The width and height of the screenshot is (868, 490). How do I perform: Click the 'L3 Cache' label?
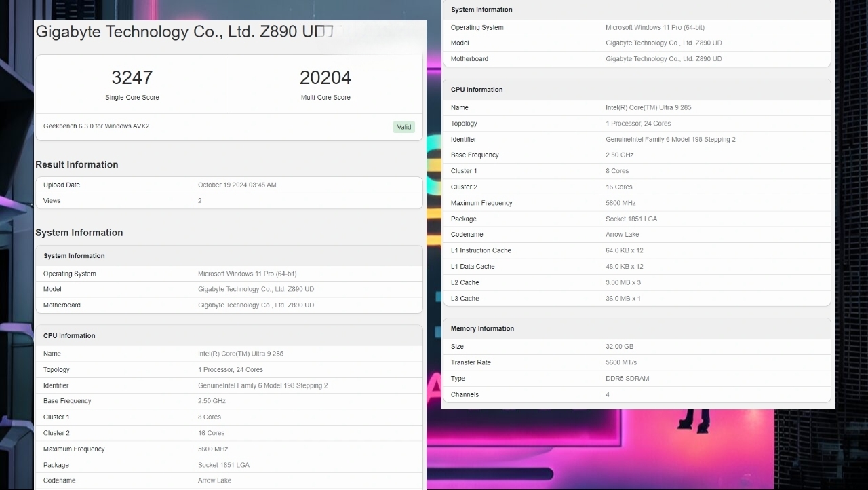465,299
